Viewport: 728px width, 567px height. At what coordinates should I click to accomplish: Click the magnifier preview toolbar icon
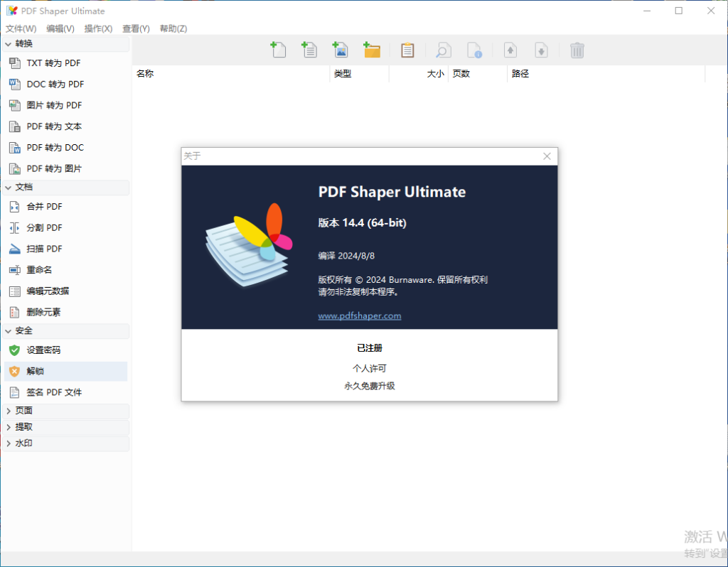pyautogui.click(x=443, y=50)
